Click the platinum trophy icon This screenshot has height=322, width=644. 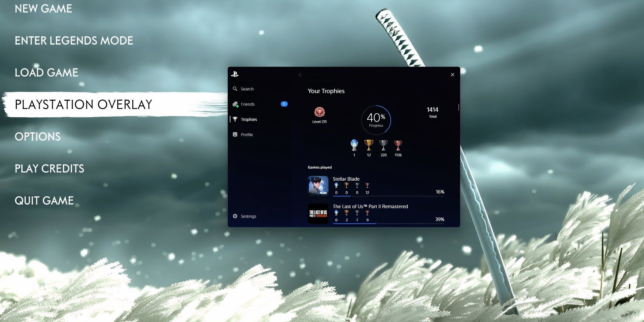pos(354,145)
